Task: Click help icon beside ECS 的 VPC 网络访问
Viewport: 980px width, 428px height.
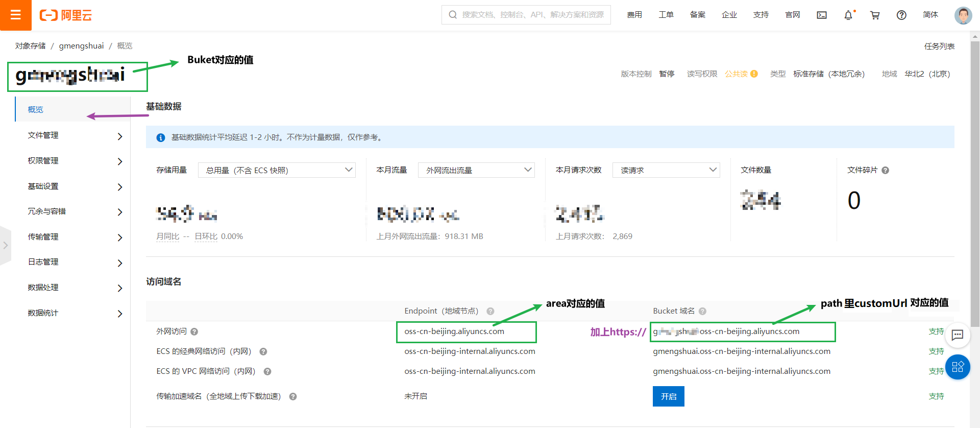Action: pyautogui.click(x=267, y=371)
